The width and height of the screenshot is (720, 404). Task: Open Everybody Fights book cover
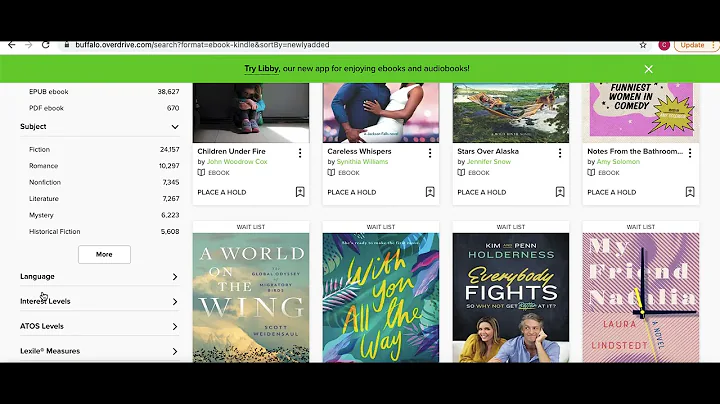click(511, 297)
